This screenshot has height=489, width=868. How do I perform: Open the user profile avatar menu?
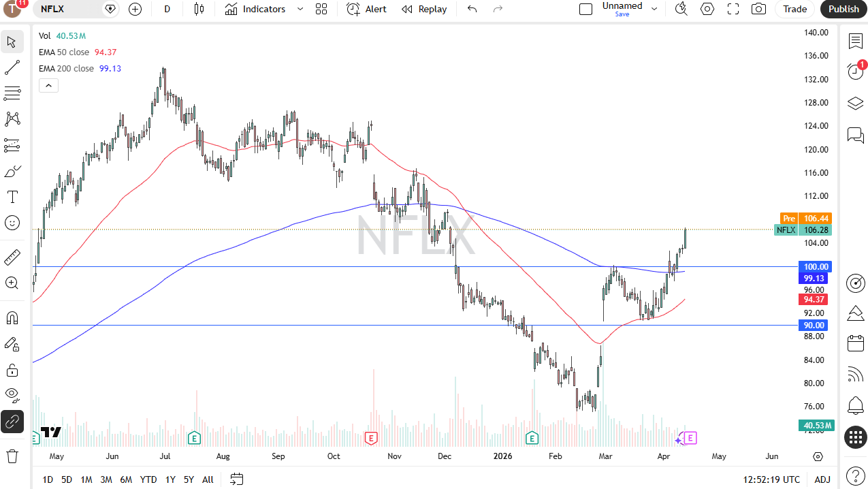(13, 9)
